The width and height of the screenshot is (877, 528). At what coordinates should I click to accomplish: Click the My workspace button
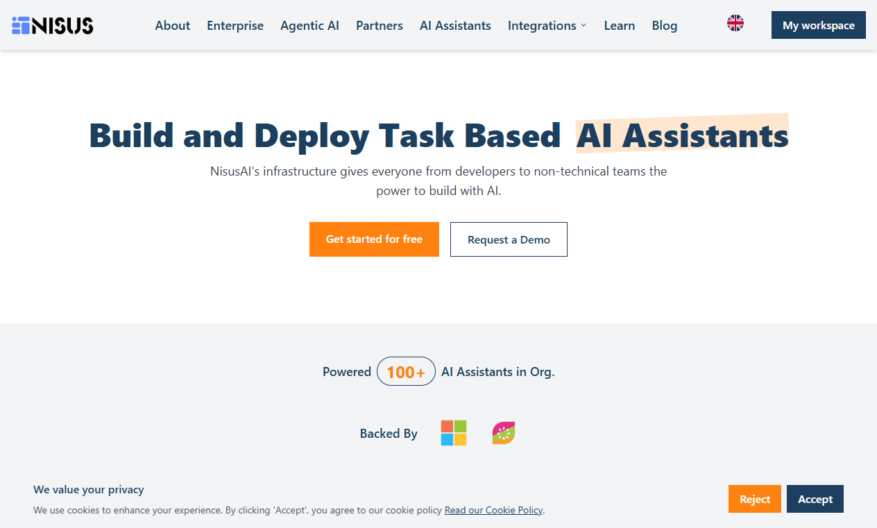(x=818, y=25)
